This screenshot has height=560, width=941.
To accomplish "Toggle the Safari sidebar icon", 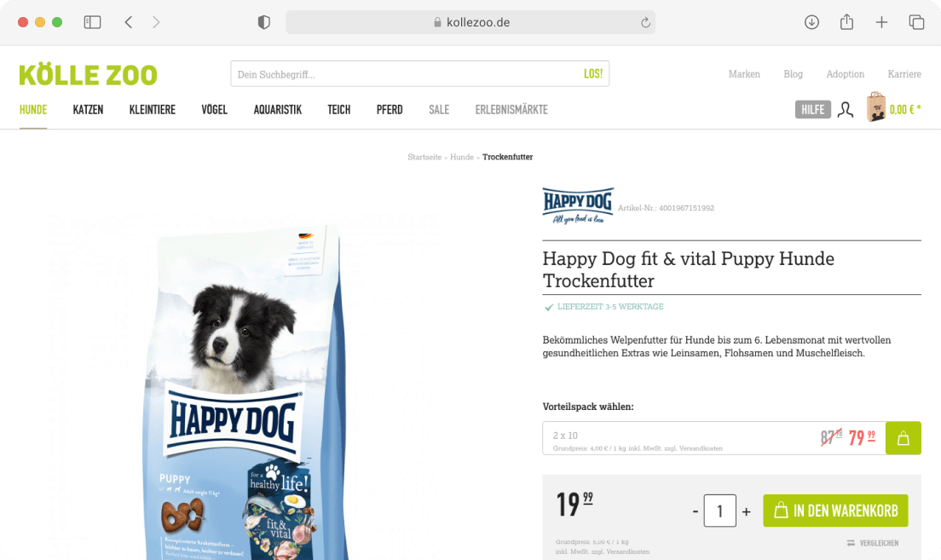I will click(92, 22).
